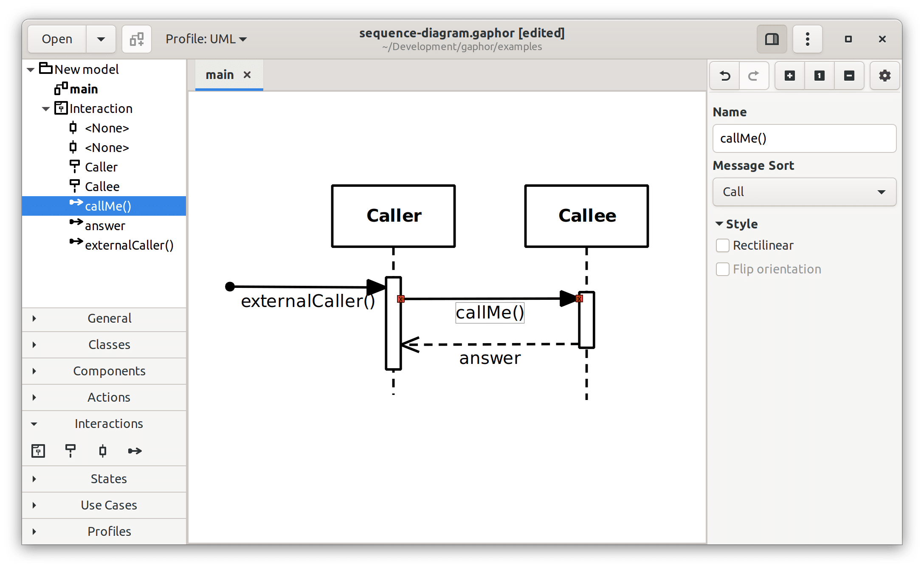Open the three-dot application menu
924x569 pixels.
(807, 39)
